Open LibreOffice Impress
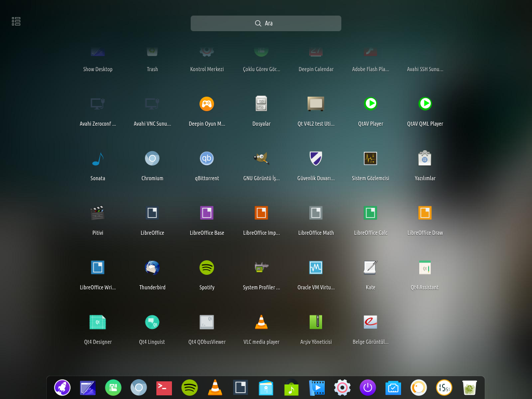Image resolution: width=532 pixels, height=399 pixels. pos(261,213)
